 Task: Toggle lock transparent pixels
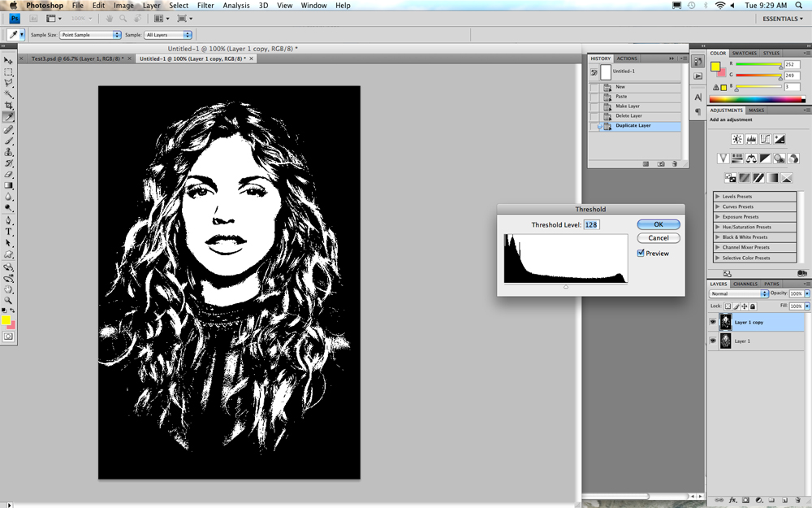728,306
